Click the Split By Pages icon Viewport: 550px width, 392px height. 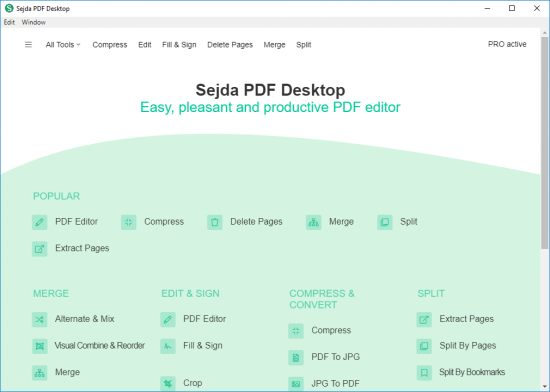pyautogui.click(x=424, y=346)
